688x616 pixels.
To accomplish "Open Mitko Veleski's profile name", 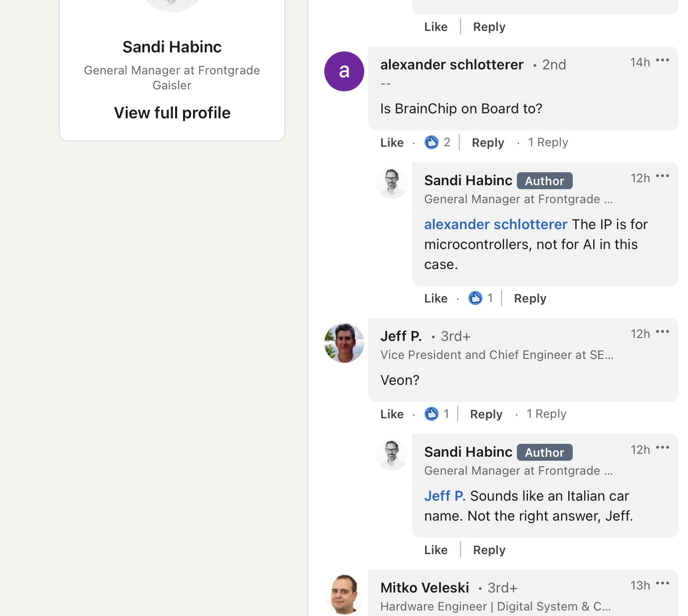I will tap(425, 588).
